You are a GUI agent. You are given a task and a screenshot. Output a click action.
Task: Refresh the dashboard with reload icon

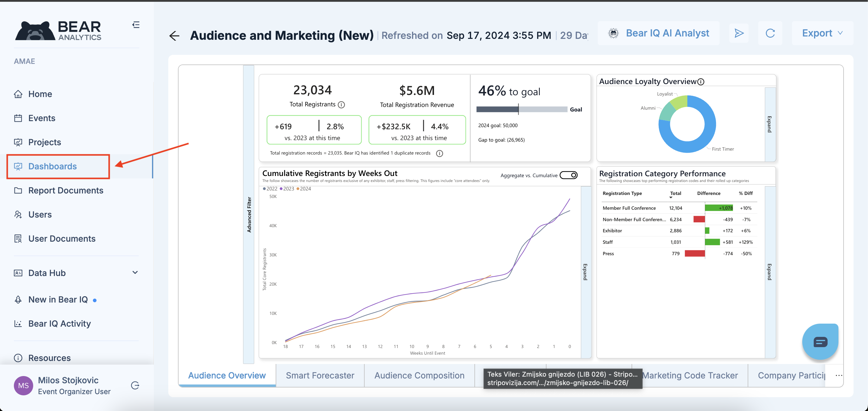pos(770,33)
